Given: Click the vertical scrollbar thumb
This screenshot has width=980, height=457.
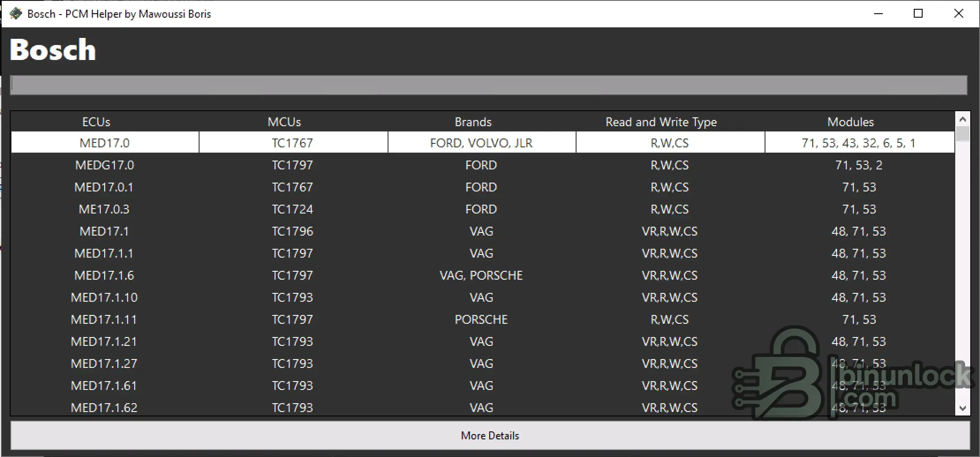Looking at the screenshot, I should 963,134.
